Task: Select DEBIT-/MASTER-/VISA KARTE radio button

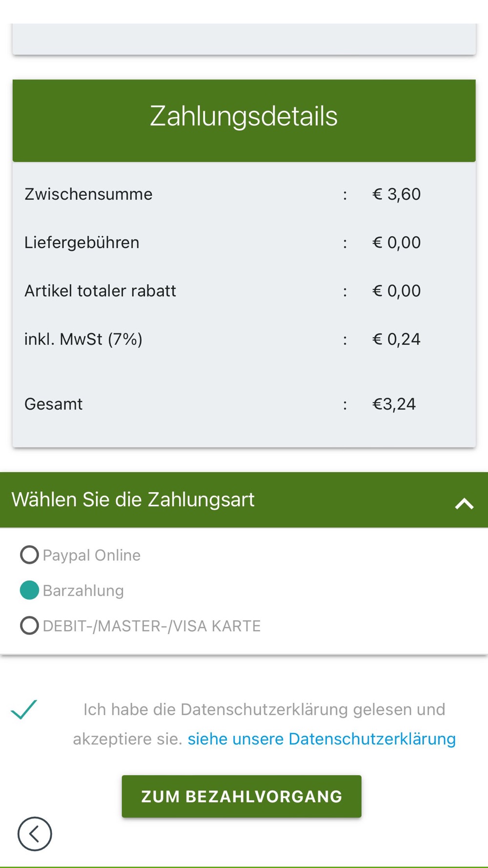Action: 29,625
